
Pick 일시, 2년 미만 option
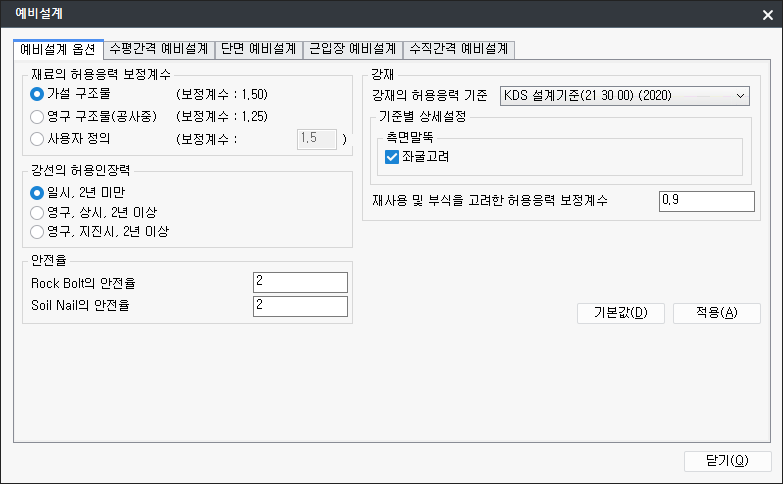[x=38, y=192]
